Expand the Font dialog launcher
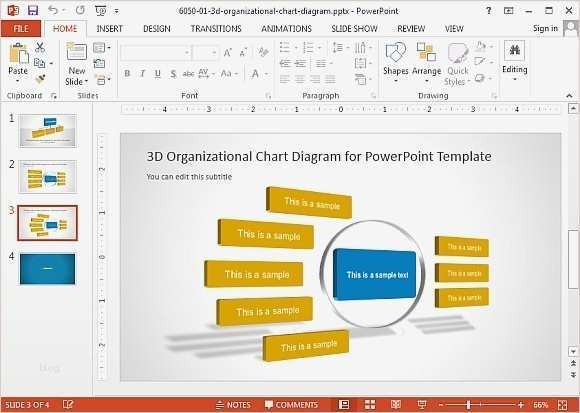Viewport: 580px width, 413px height. [x=268, y=96]
